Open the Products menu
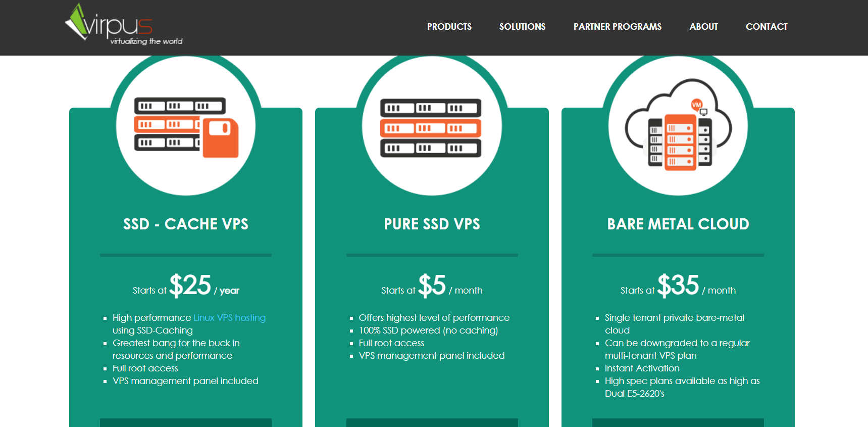 (449, 27)
